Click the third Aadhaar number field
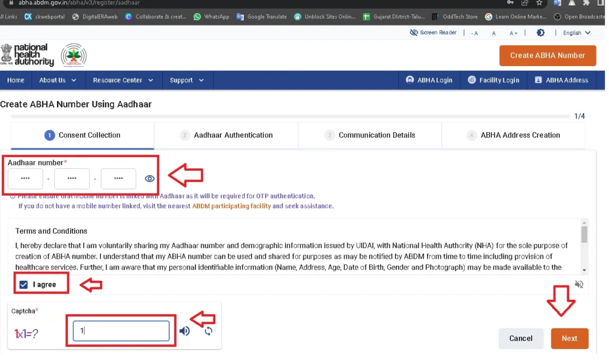609x364 pixels. point(118,178)
